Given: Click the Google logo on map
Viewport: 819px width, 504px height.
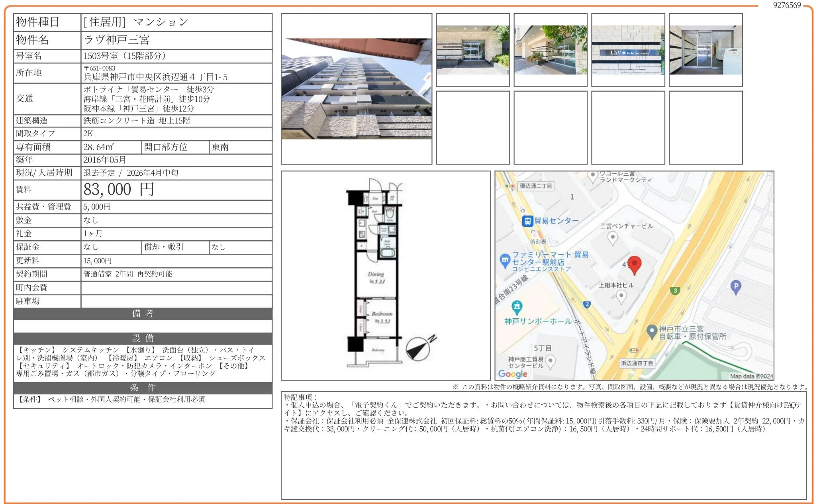Looking at the screenshot, I should (x=513, y=374).
